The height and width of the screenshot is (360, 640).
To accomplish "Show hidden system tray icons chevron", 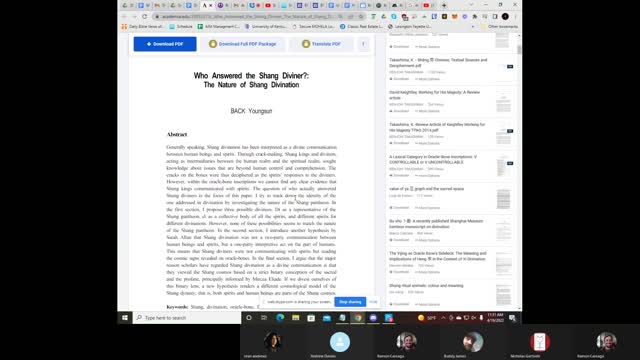I will point(443,318).
